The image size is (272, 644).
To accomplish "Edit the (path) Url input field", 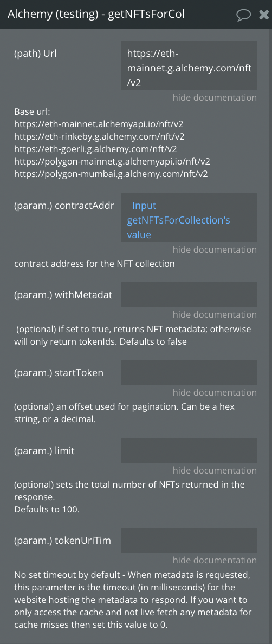I will click(189, 65).
